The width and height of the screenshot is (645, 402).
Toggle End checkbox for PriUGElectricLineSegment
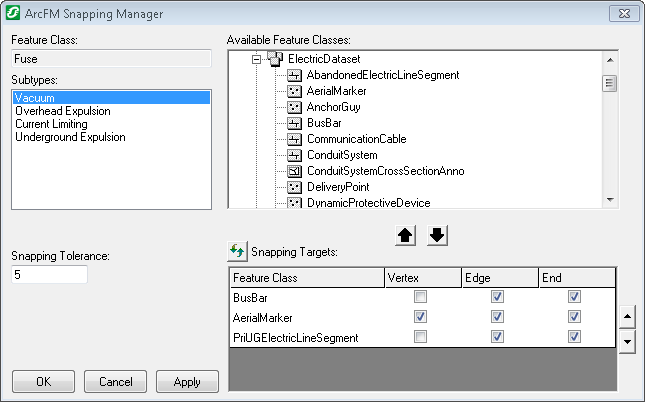(x=574, y=337)
